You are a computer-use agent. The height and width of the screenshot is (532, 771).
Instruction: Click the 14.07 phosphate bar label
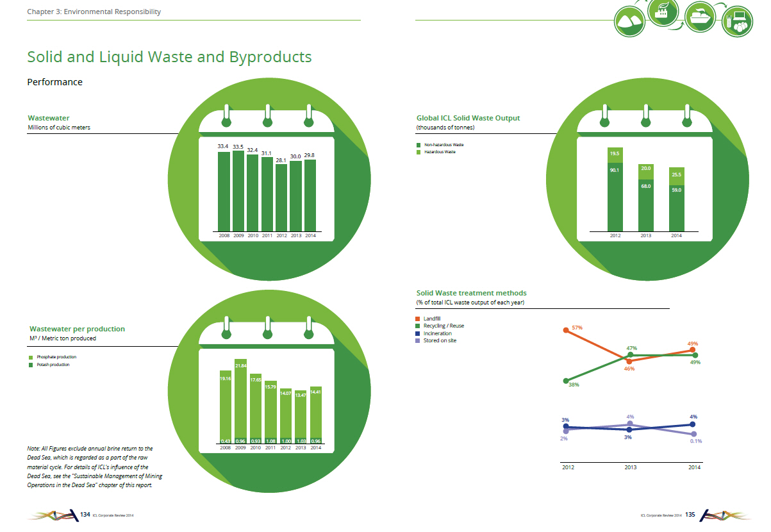click(x=286, y=393)
